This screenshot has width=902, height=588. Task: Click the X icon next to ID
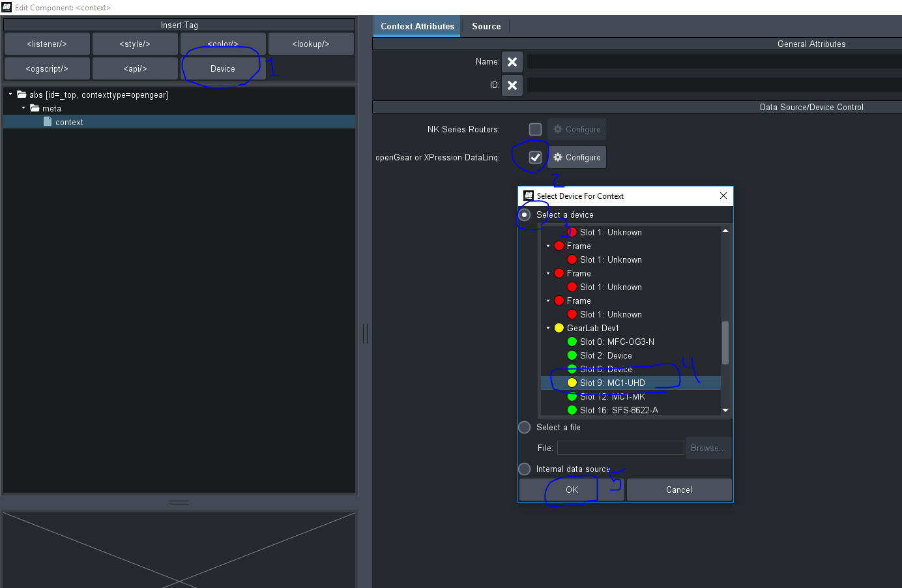[x=512, y=85]
